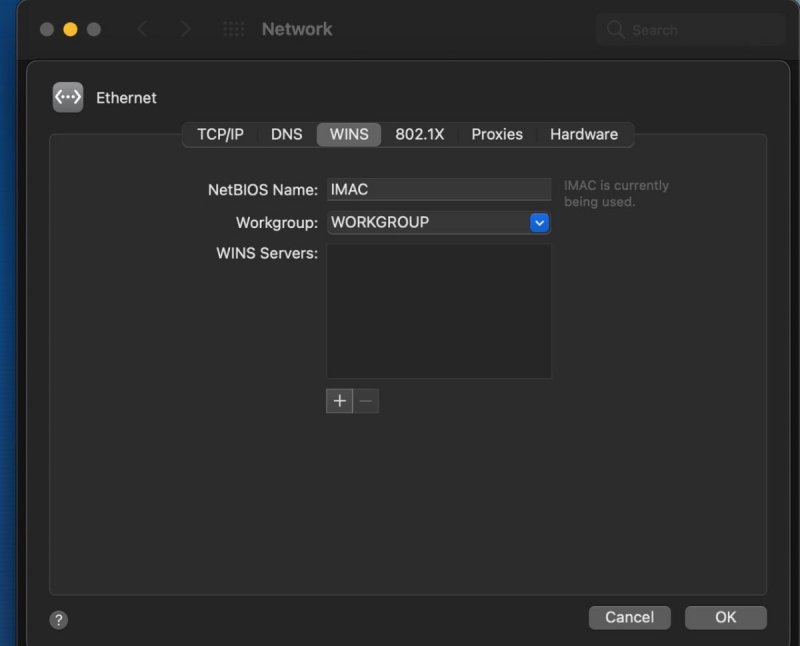Select the WINS tab
The width and height of the screenshot is (800, 646).
click(349, 134)
